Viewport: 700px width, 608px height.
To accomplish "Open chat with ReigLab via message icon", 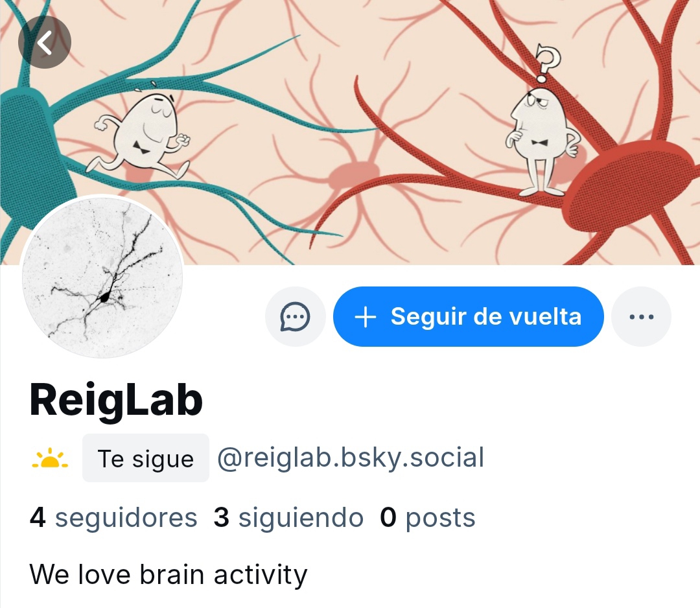I will 295,316.
